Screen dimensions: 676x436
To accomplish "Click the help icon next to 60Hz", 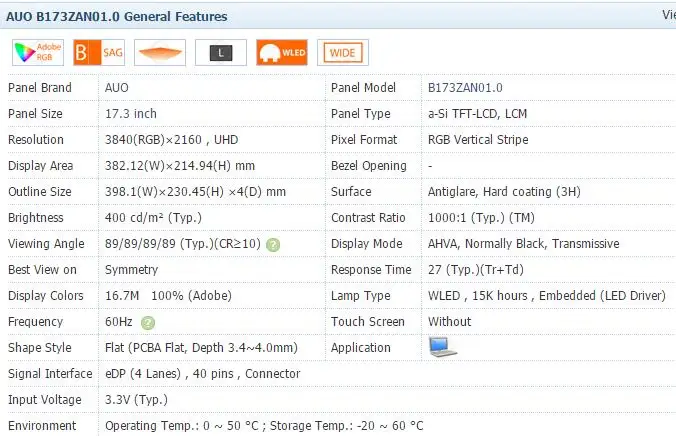I will click(x=148, y=323).
